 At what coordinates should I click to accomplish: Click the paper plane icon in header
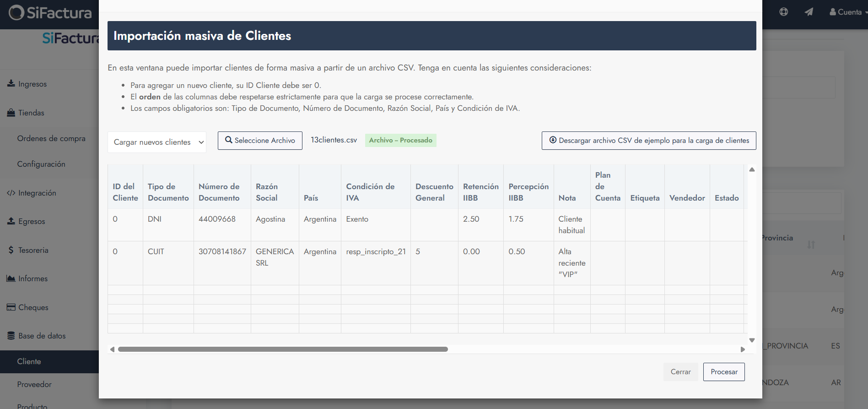[x=809, y=12]
